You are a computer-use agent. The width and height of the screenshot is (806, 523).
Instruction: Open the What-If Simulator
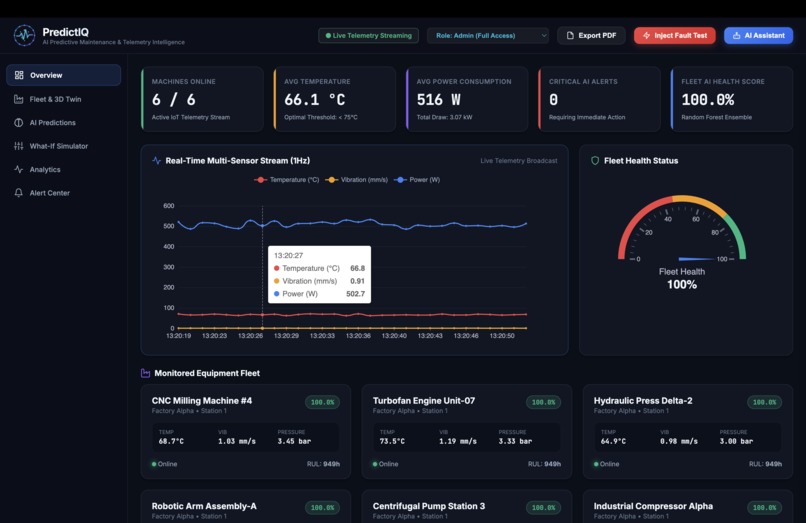[63, 146]
